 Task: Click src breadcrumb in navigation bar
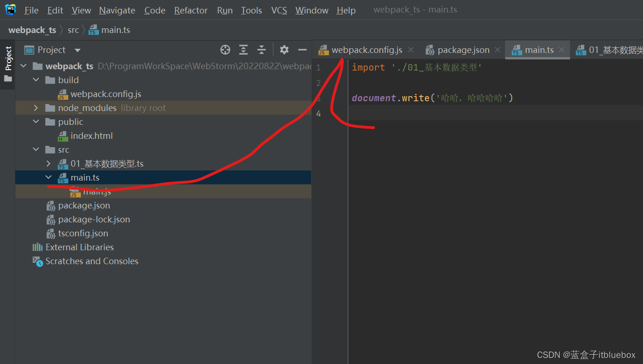point(73,30)
